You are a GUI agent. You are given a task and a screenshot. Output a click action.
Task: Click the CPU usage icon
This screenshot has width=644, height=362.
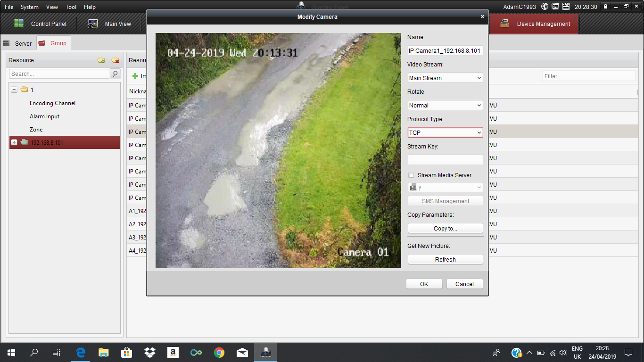pyautogui.click(x=555, y=7)
